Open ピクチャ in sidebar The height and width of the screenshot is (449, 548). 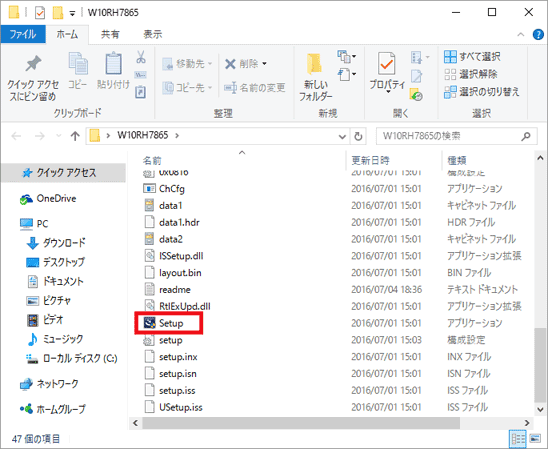(x=49, y=300)
